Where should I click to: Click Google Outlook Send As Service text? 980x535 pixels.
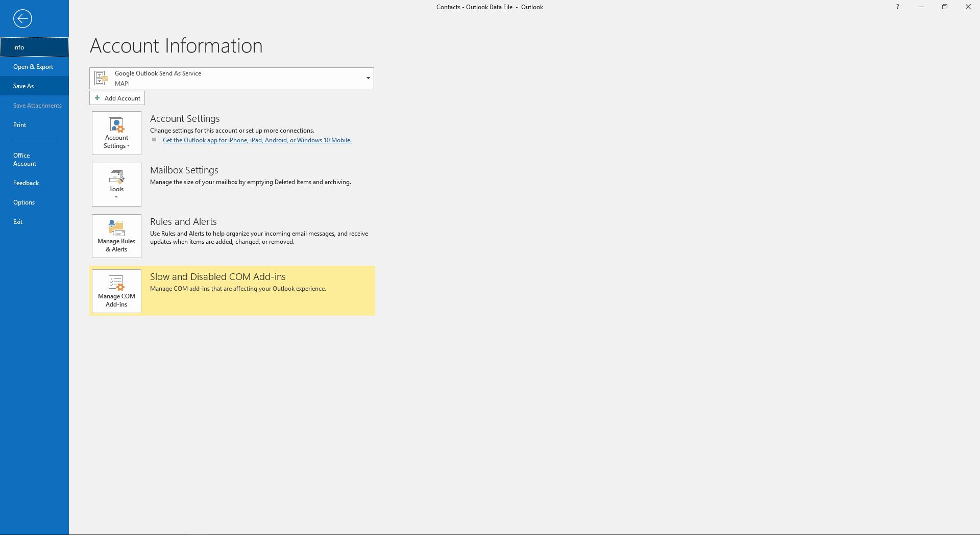point(158,73)
